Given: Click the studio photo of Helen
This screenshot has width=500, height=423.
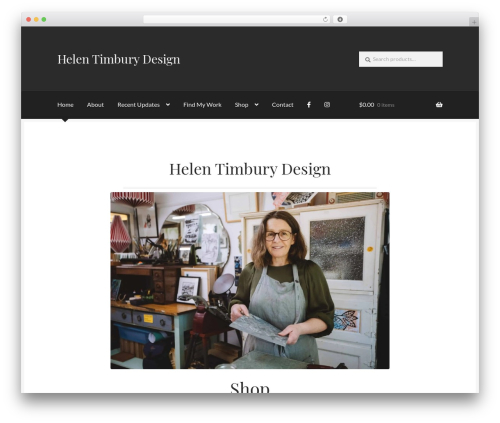Looking at the screenshot, I should pos(250,280).
